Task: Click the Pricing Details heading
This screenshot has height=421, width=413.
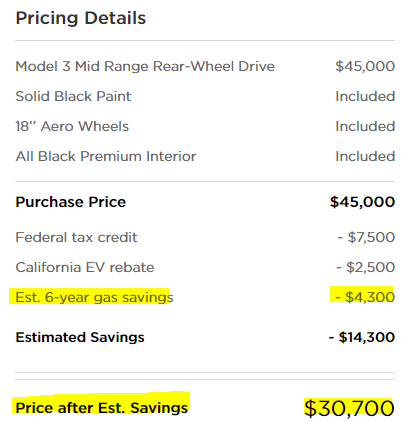Action: click(81, 19)
